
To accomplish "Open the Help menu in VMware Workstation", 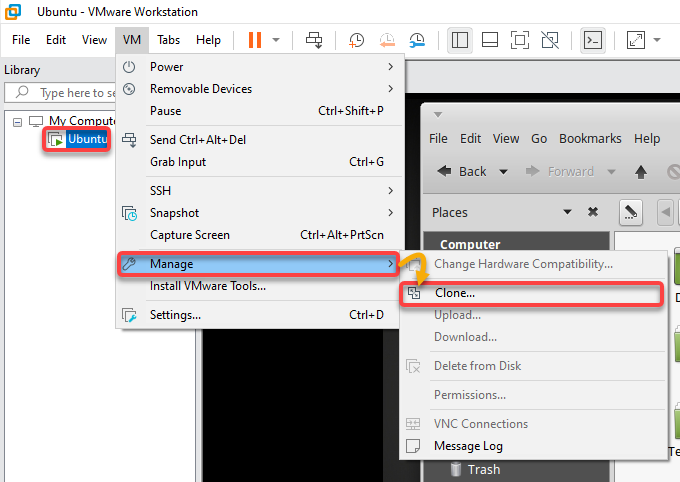I will pyautogui.click(x=208, y=40).
